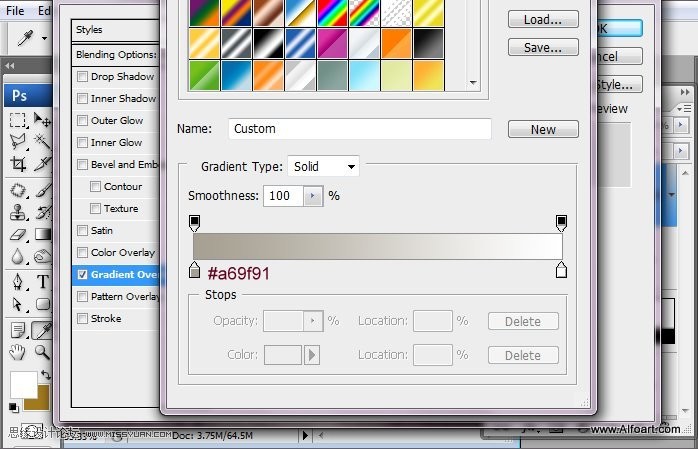Click the New Style button
698x449 pixels.
[619, 84]
